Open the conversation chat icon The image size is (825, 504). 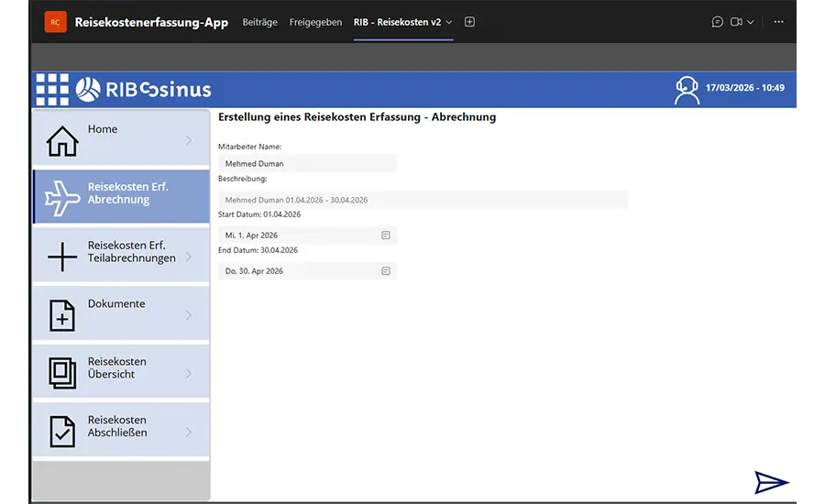(x=717, y=22)
